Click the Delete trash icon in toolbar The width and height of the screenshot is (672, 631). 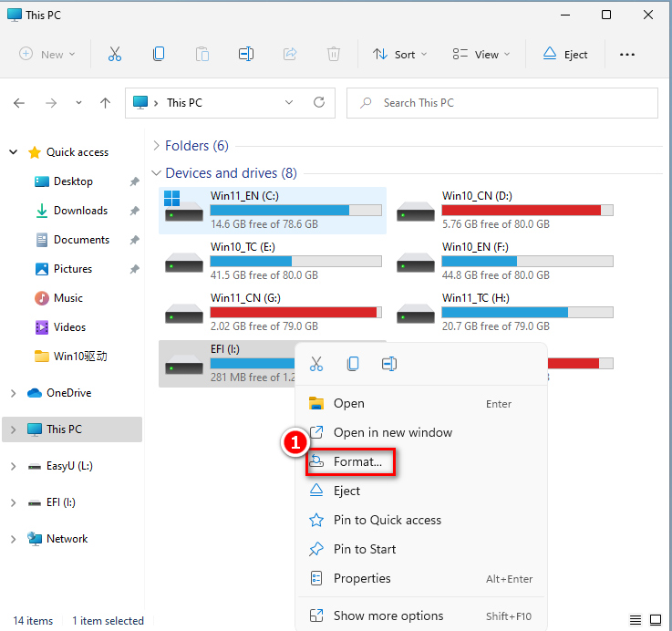click(334, 54)
